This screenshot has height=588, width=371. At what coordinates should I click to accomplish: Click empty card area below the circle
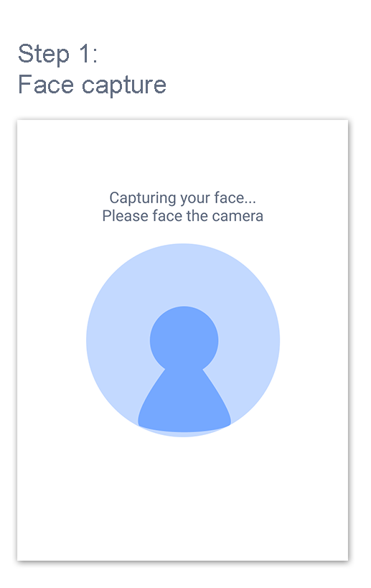(183, 499)
